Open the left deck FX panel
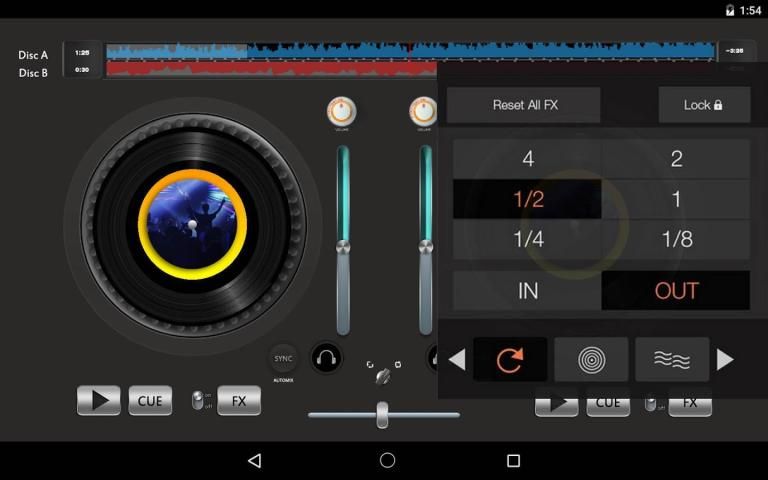The image size is (768, 480). pyautogui.click(x=239, y=401)
